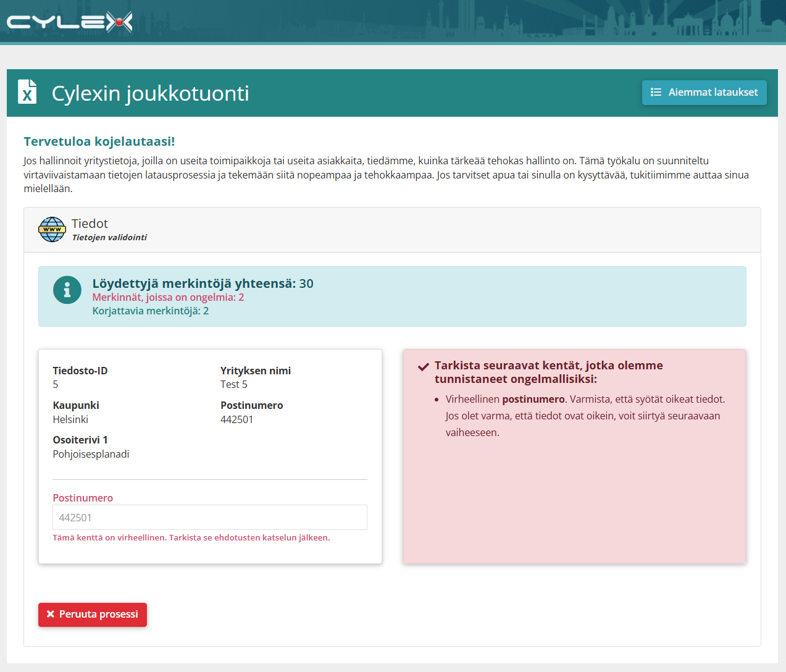Focus the Postinumero input field
The width and height of the screenshot is (786, 672).
point(210,518)
